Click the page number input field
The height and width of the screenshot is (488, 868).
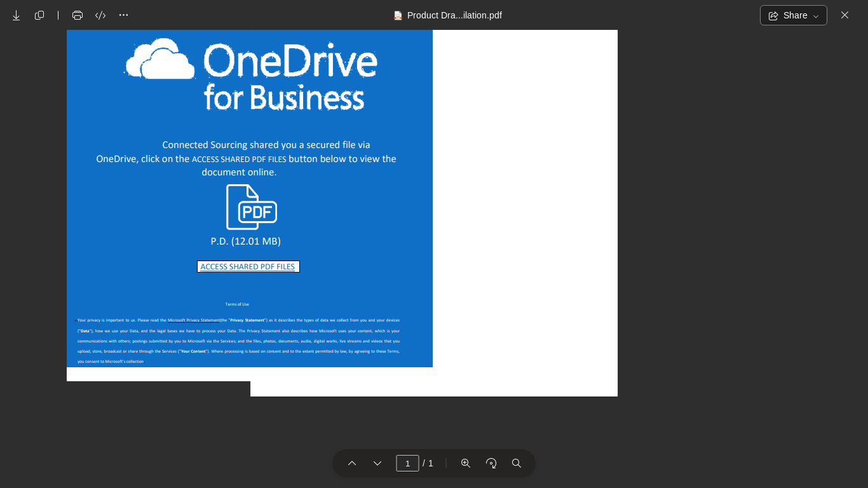pyautogui.click(x=407, y=463)
